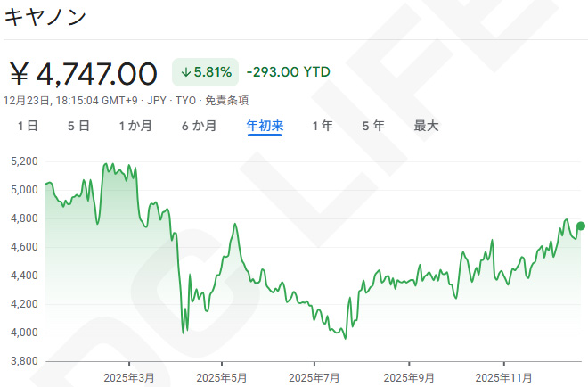
Task: Show the 5年 price history
Action: 373,127
